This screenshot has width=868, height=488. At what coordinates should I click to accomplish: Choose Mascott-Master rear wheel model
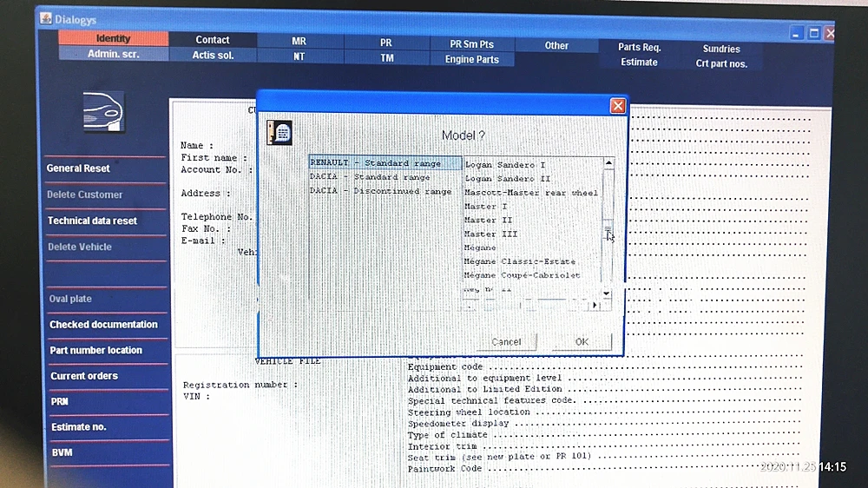pyautogui.click(x=531, y=192)
